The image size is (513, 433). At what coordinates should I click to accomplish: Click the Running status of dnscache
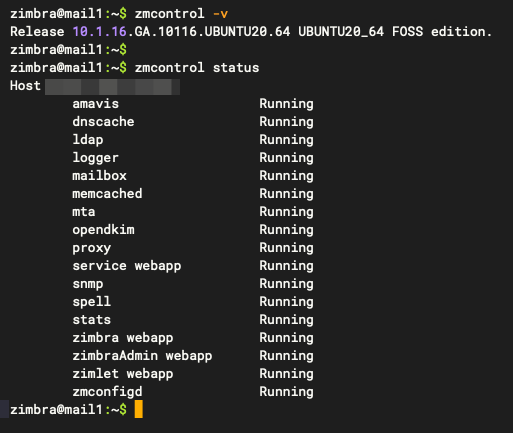click(286, 122)
